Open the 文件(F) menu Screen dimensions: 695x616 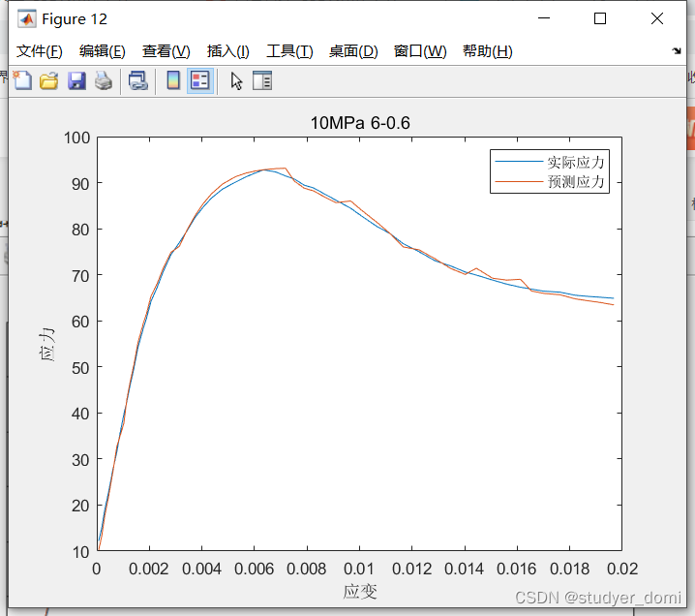[x=40, y=51]
